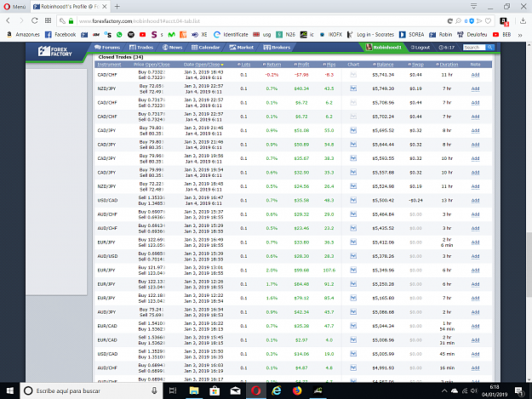Screen dimensions: 532x399
Task: Sort trades by Balance column
Action: coord(383,65)
